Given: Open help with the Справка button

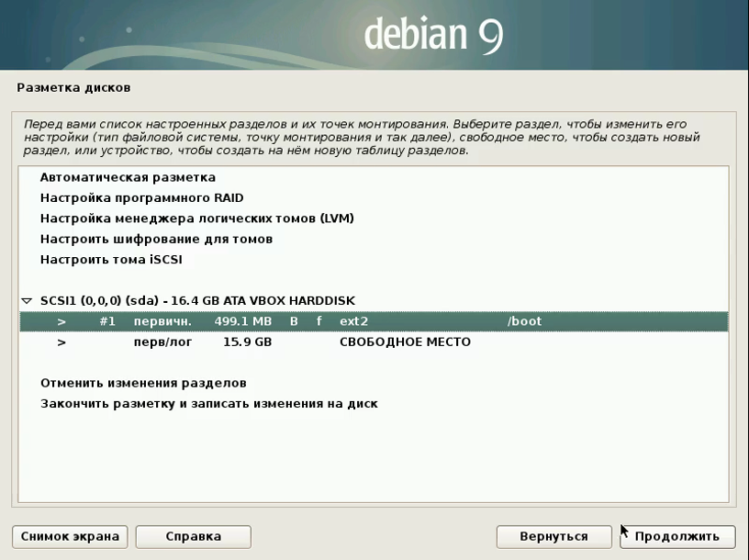Looking at the screenshot, I should [x=193, y=536].
